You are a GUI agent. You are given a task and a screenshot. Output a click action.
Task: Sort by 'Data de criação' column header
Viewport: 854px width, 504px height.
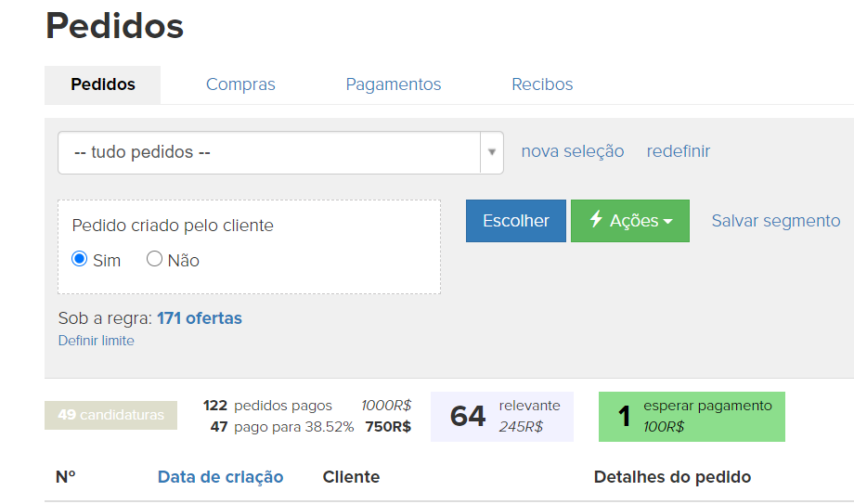click(220, 477)
